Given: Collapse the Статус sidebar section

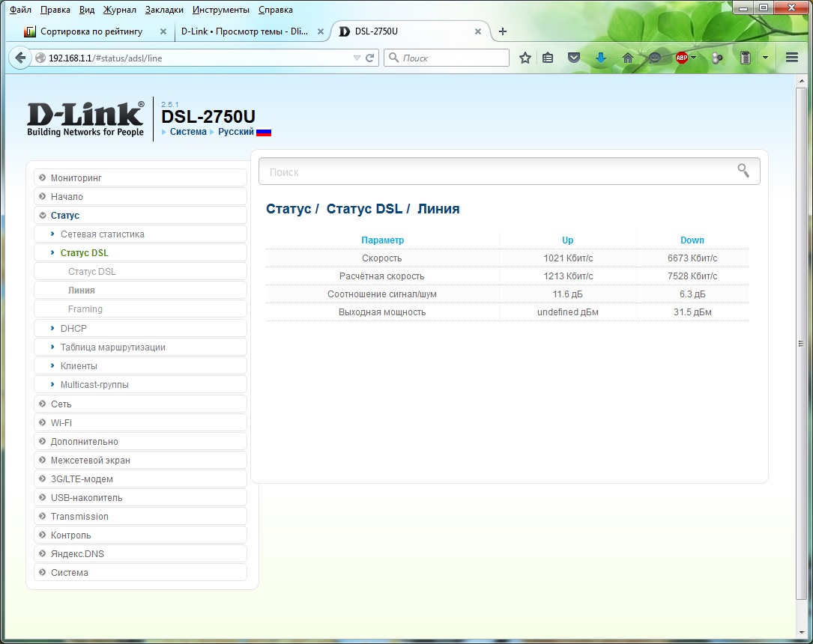Looking at the screenshot, I should (64, 216).
